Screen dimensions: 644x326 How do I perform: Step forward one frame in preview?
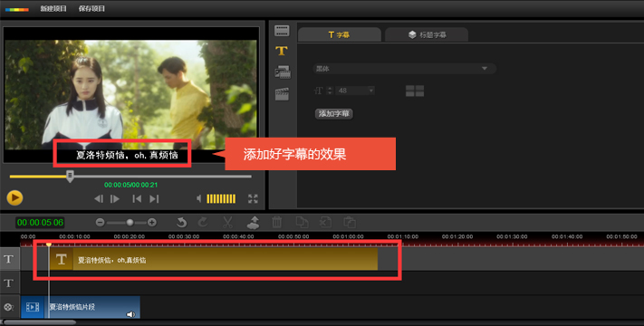(115, 199)
